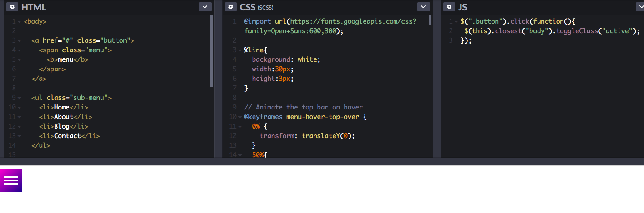Fold the Home list item at line 10
Screen dimensions: 644x213
pos(20,108)
